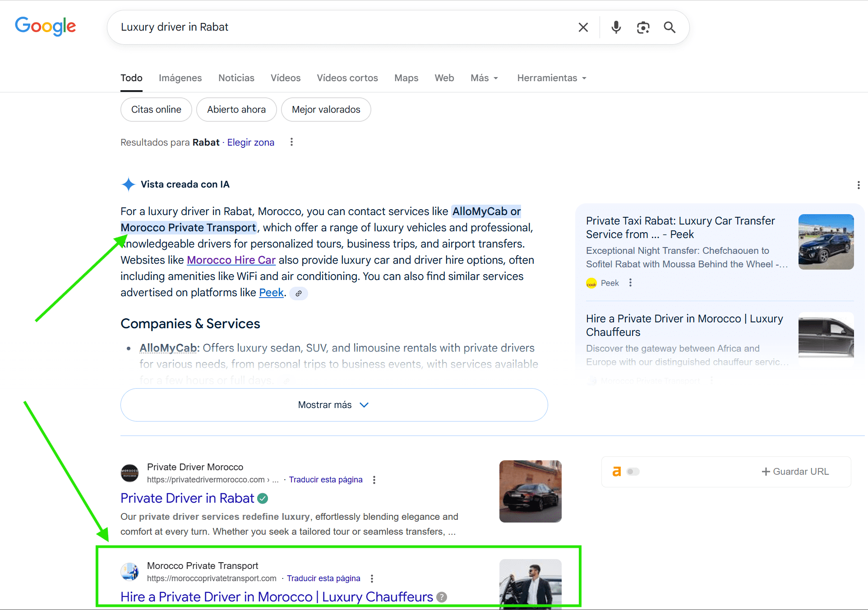Click the link icon after the Peek text
Viewport: 868px width, 610px height.
[299, 294]
